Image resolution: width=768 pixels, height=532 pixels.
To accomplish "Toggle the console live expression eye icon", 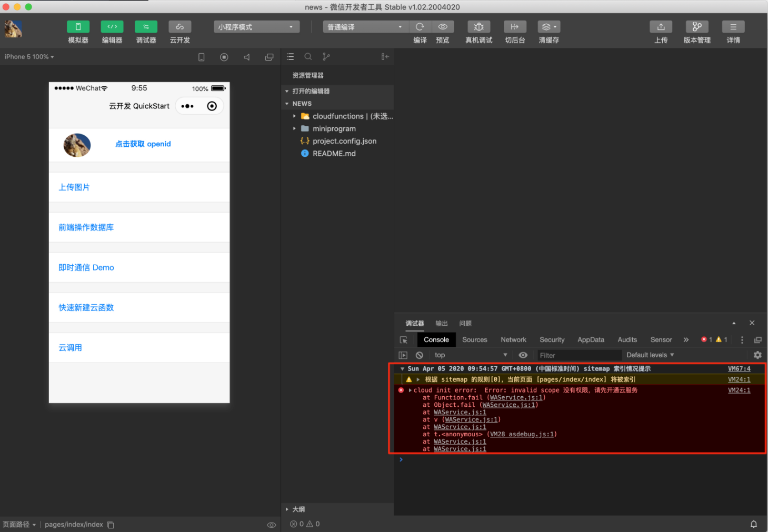I will (523, 355).
